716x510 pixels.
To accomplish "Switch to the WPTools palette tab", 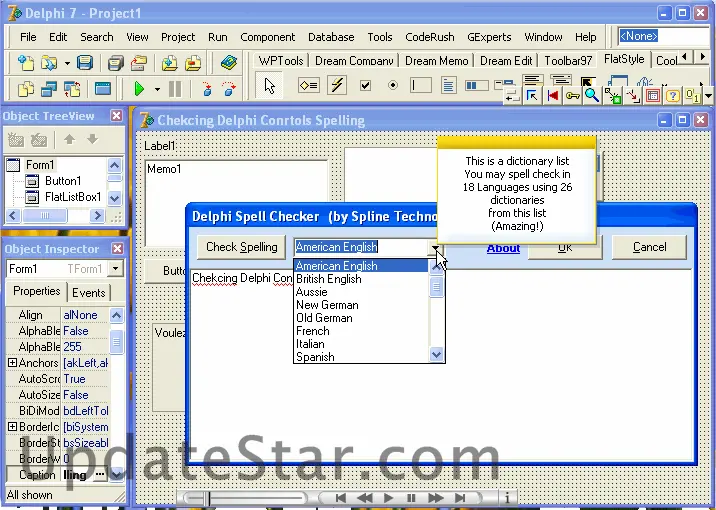I will [280, 61].
